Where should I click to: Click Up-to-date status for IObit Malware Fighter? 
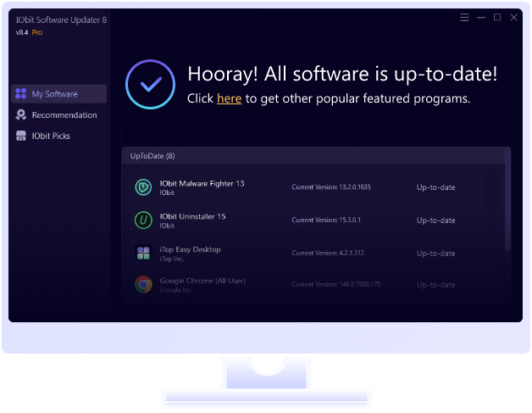[435, 187]
